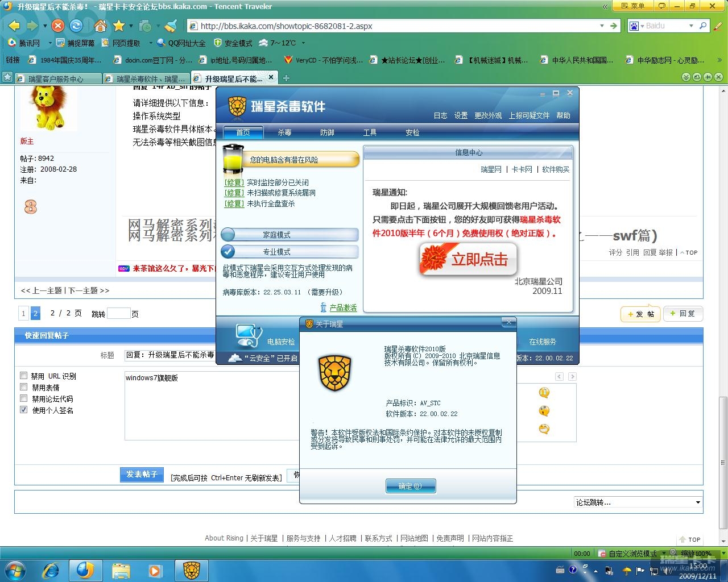Image resolution: width=728 pixels, height=582 pixels.
Task: Click the favorites star icon
Action: (x=118, y=26)
